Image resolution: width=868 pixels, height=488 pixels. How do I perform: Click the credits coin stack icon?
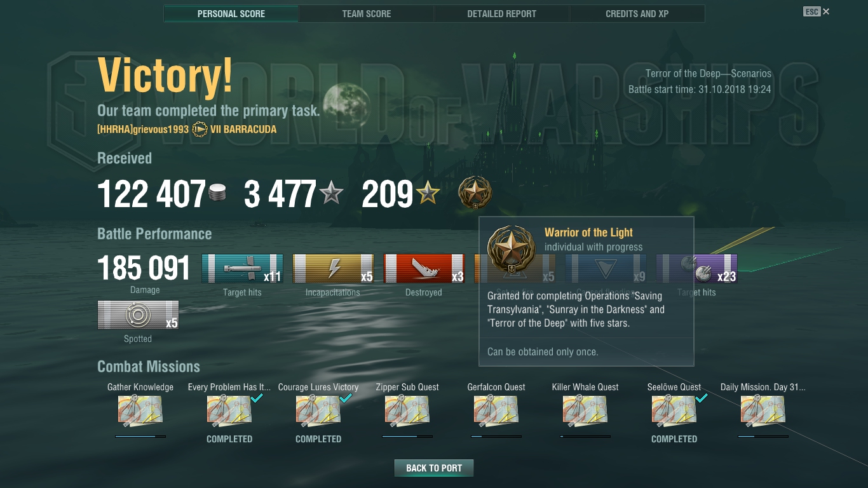coord(217,193)
